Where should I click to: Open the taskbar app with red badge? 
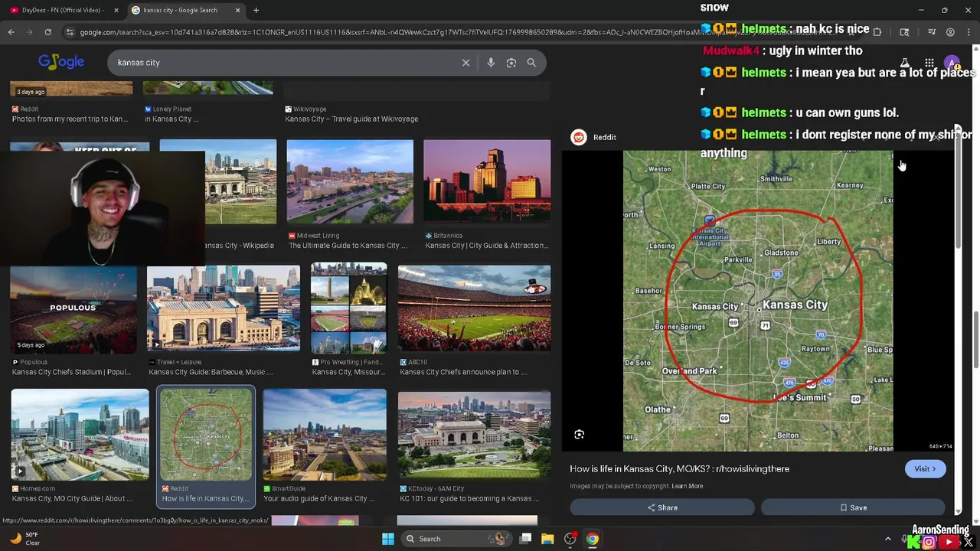click(570, 539)
